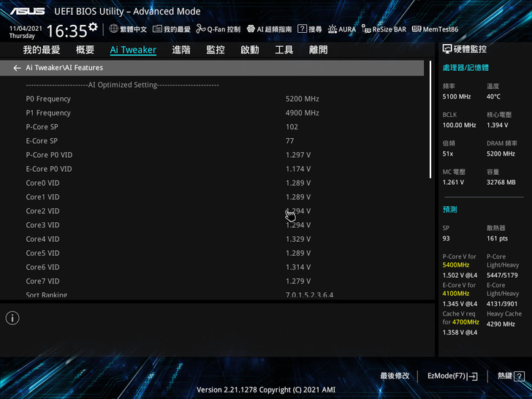Image resolution: width=532 pixels, height=399 pixels.
Task: Click the 4900 MHz value
Action: pos(302,113)
